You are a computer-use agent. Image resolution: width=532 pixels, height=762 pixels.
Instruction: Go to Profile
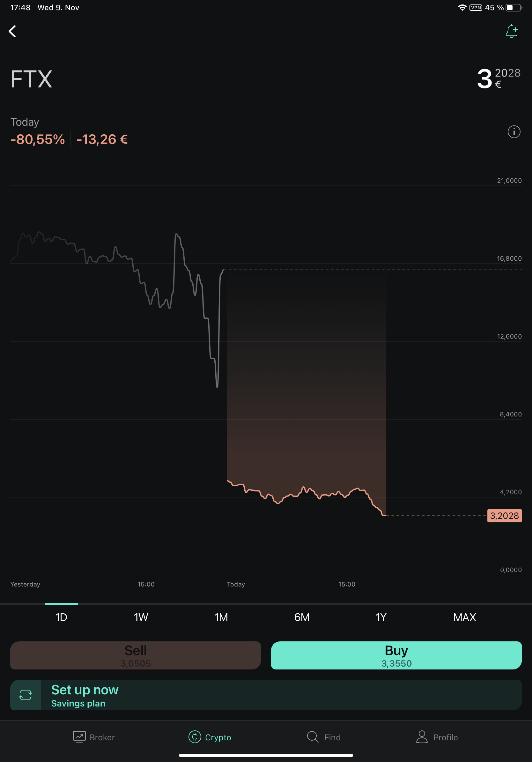click(437, 737)
